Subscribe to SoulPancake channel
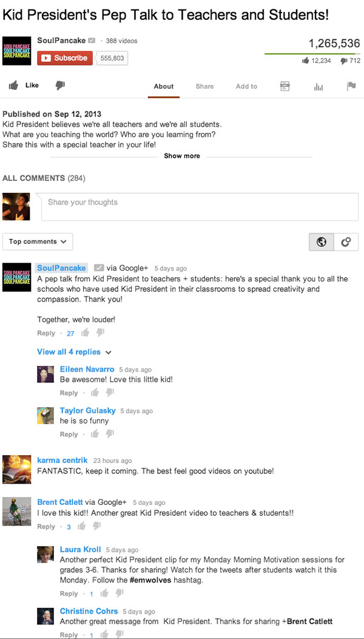This screenshot has height=639, width=364. point(65,58)
